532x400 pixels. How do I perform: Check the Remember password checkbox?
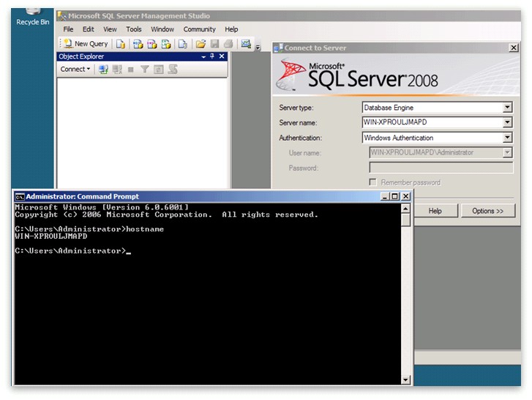[373, 182]
